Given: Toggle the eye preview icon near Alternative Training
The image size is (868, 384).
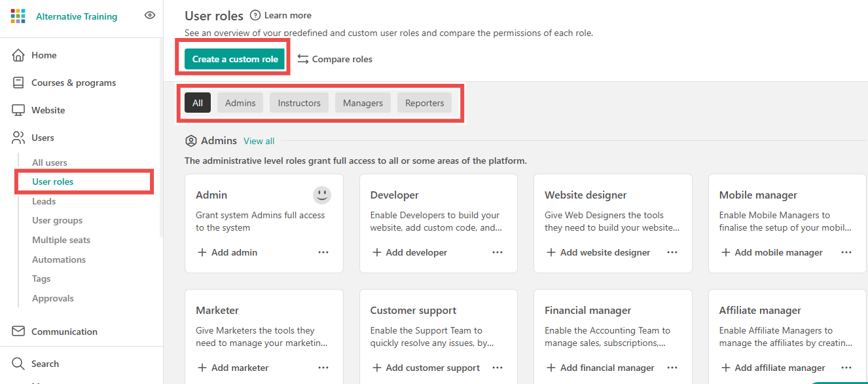Looking at the screenshot, I should click(x=150, y=15).
